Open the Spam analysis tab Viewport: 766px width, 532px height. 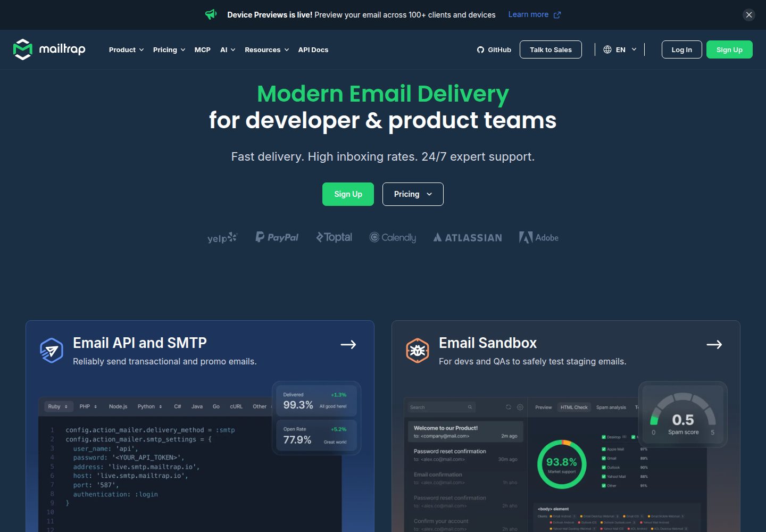(611, 407)
